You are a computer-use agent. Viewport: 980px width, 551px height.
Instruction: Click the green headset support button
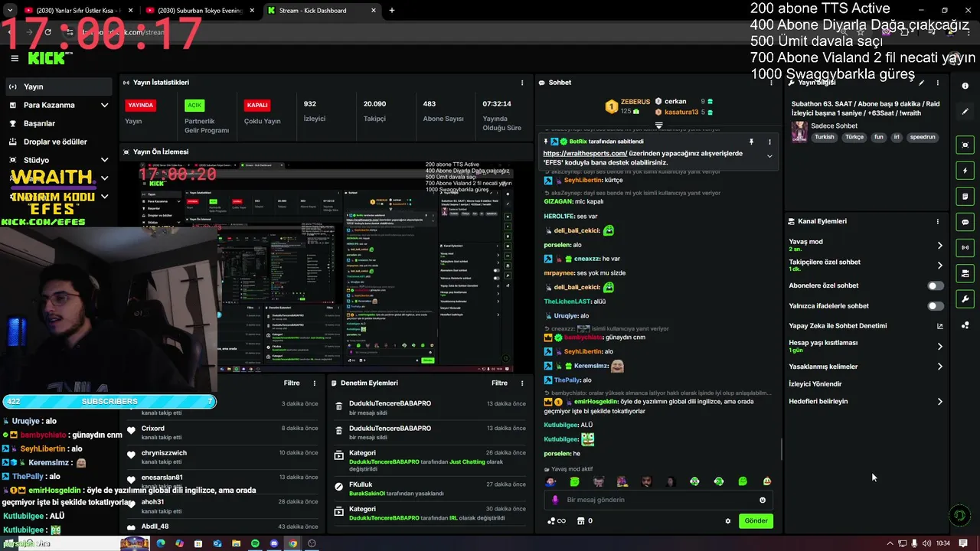(x=959, y=516)
